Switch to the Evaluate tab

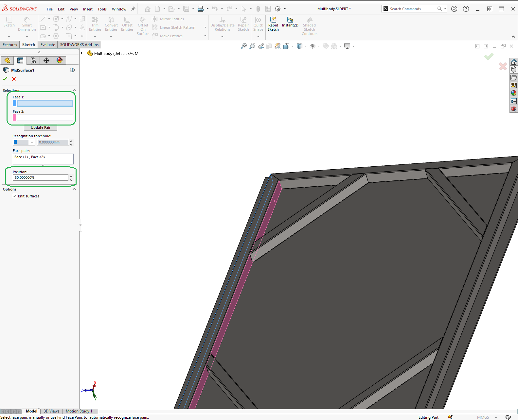(48, 45)
